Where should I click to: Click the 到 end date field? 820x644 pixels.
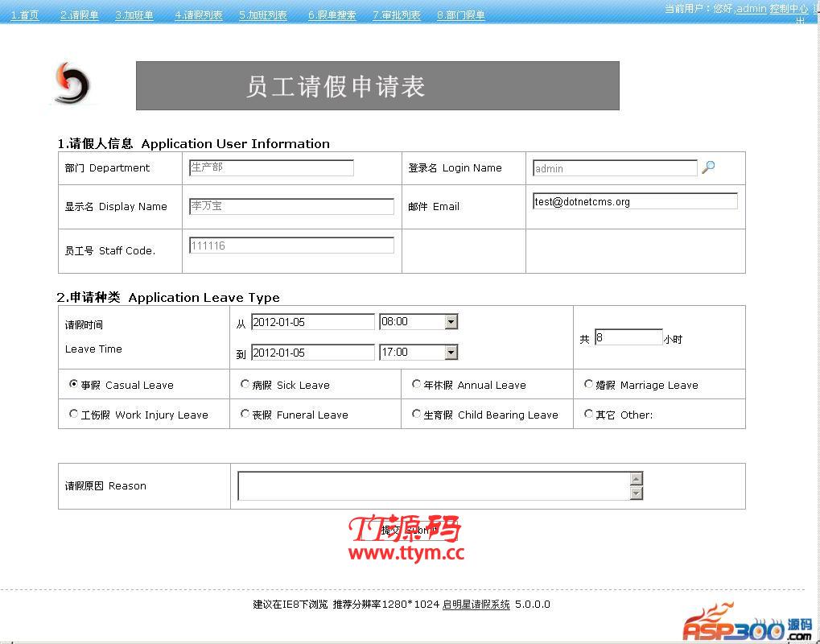(x=313, y=352)
